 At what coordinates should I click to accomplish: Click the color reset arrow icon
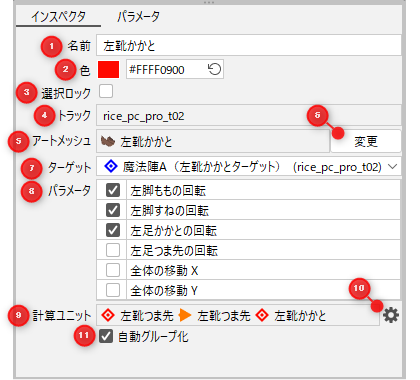(214, 69)
